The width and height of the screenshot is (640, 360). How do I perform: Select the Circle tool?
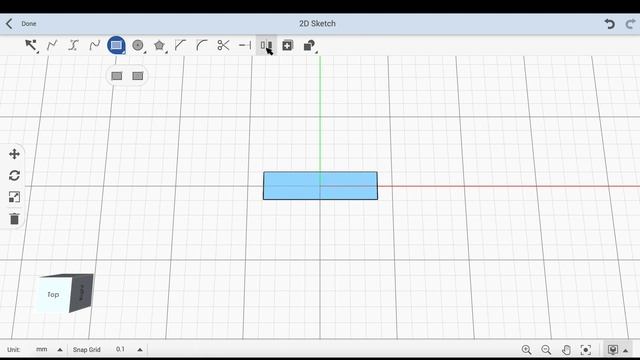click(x=138, y=45)
